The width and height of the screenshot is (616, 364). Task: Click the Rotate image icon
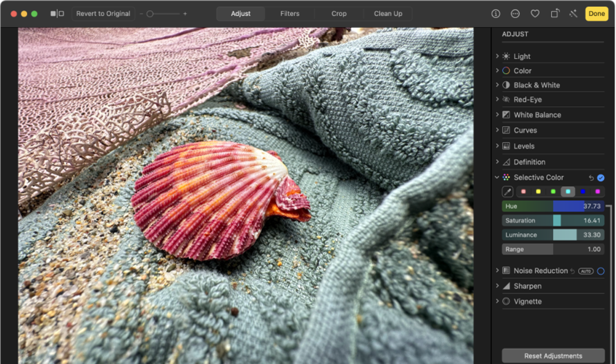555,14
